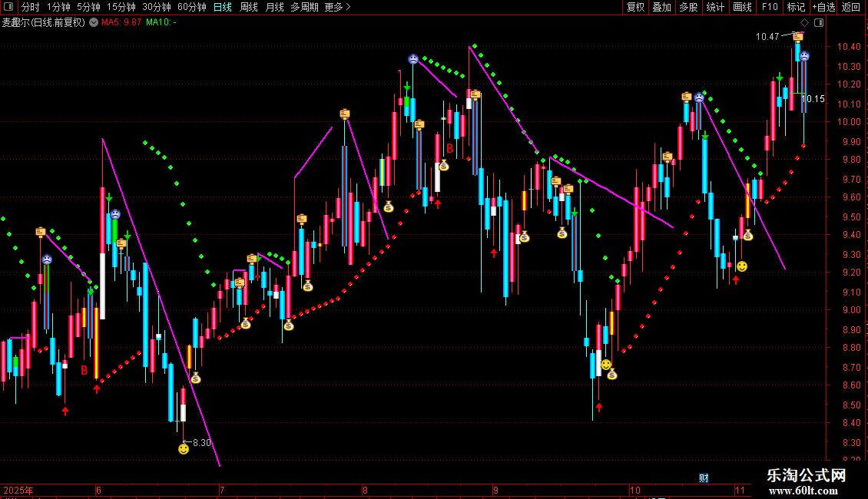Click the 2025年 label on the time axis
The image size is (868, 499).
click(x=18, y=490)
